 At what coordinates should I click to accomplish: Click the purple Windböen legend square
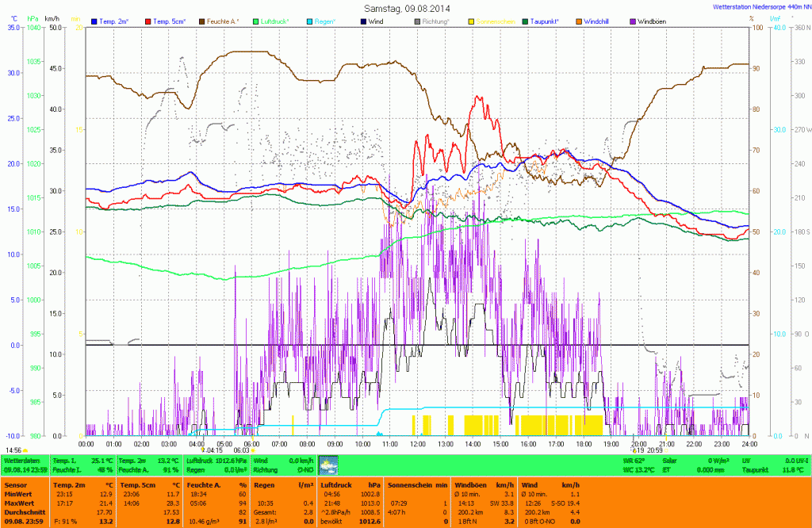point(633,21)
